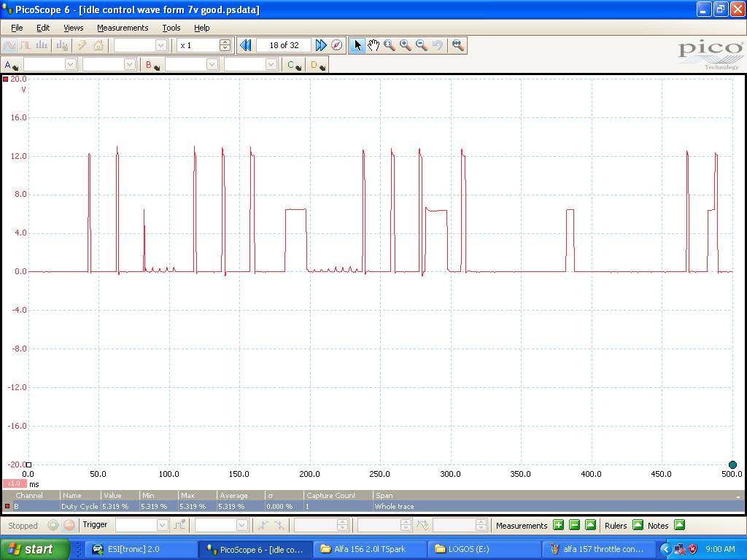Open Channel A options button
The image size is (747, 560).
click(x=11, y=65)
